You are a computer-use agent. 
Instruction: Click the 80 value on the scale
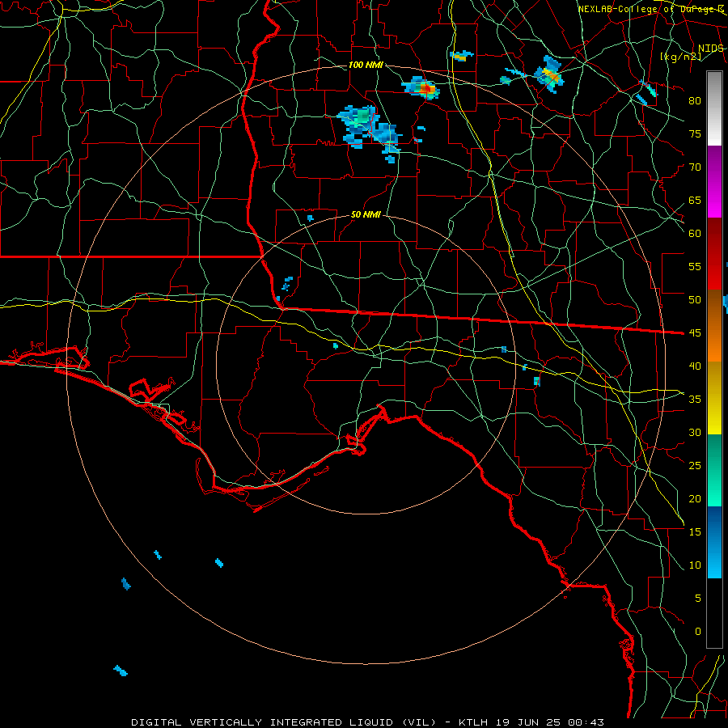pyautogui.click(x=695, y=101)
